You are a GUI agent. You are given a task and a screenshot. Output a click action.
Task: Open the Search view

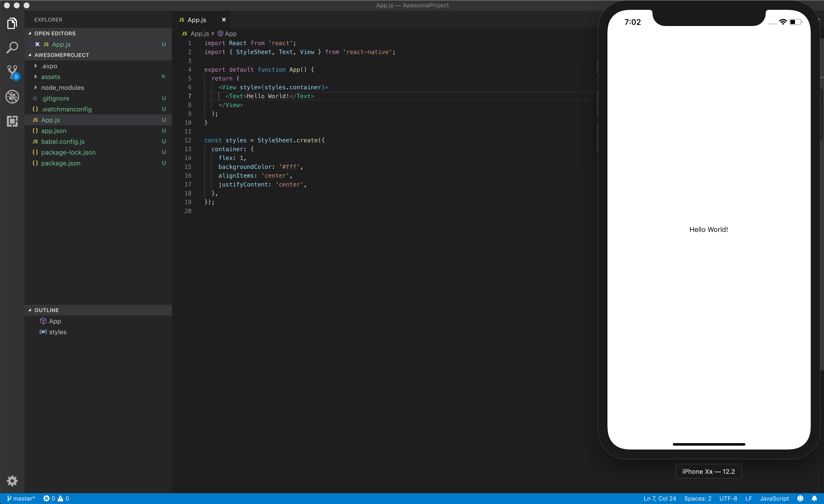click(12, 48)
